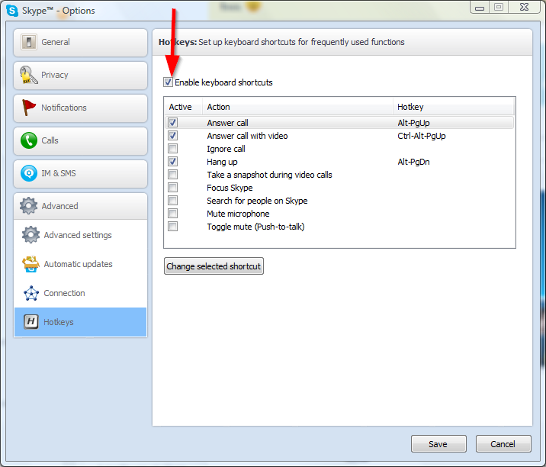Viewport: 546px width, 467px height.
Task: Enable the Ignore call hotkey checkbox
Action: pyautogui.click(x=173, y=148)
